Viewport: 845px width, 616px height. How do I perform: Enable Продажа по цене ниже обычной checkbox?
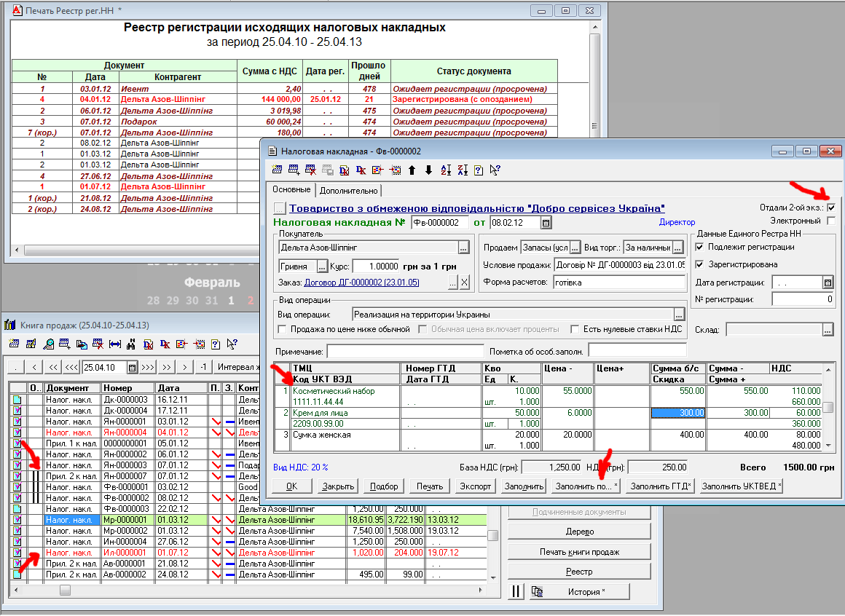pos(282,329)
